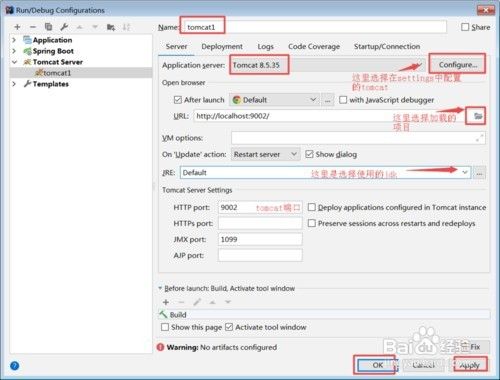Copy configuration using the duplicate icon
This screenshot has width=500, height=380.
[x=48, y=27]
